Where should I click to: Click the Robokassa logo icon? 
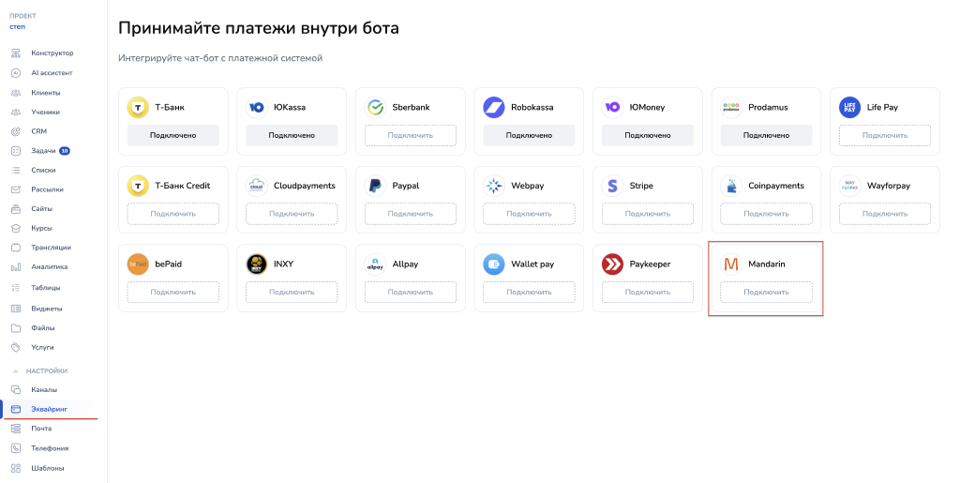point(493,107)
